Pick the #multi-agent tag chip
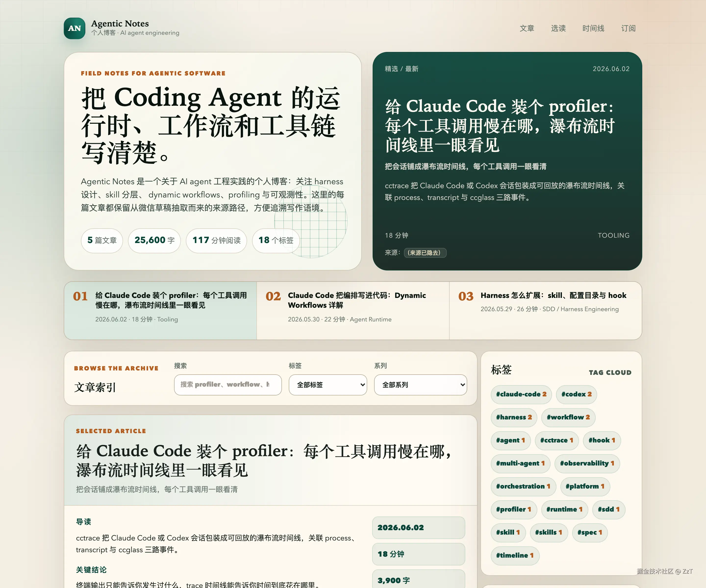Viewport: 706px width, 588px height. click(x=520, y=463)
